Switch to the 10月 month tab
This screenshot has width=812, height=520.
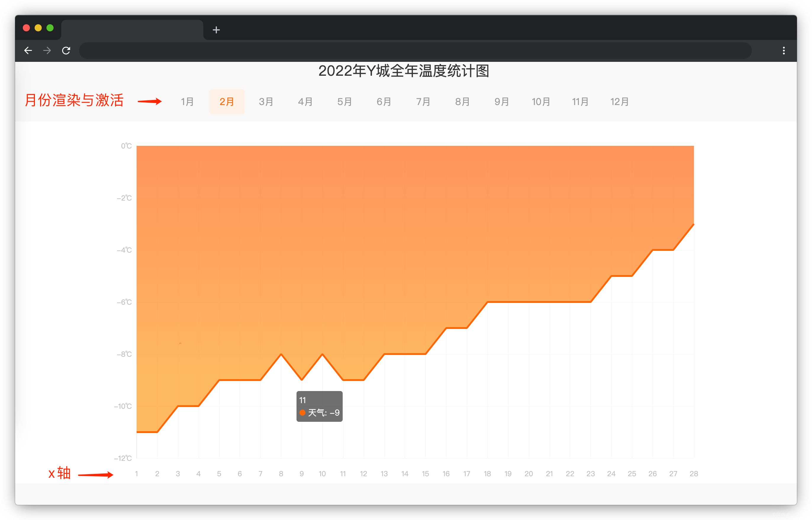tap(541, 102)
